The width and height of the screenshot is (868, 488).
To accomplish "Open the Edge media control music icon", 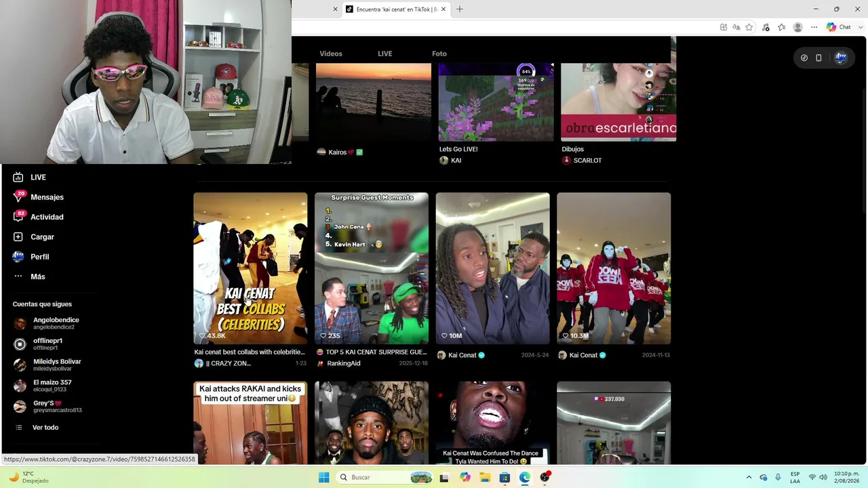I will (x=766, y=27).
